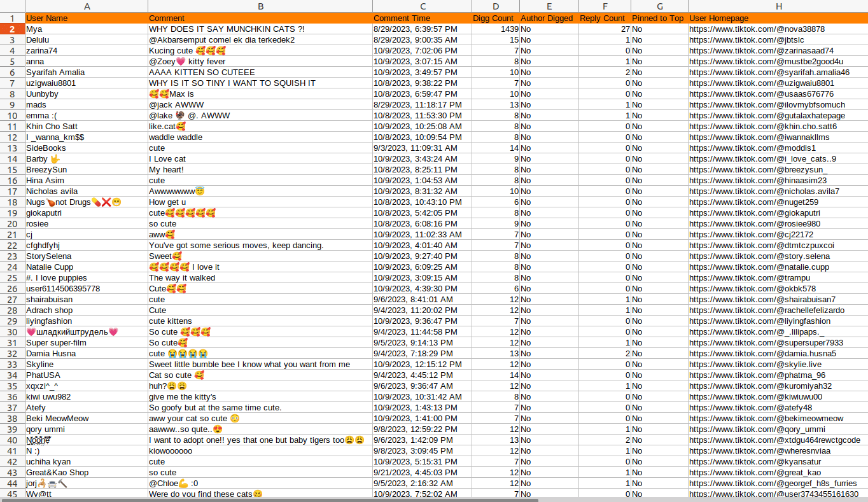Click the select-all corner box
The width and height of the screenshot is (868, 502).
[x=12, y=6]
